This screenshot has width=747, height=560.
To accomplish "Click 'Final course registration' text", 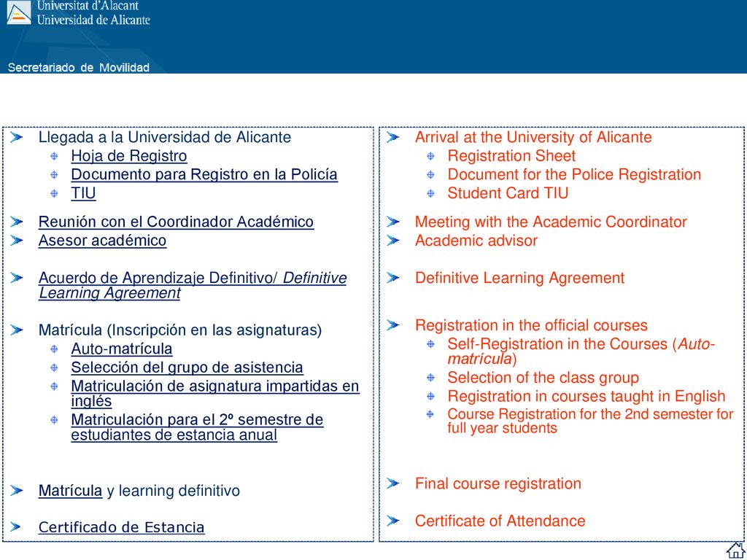I will pos(498,484).
